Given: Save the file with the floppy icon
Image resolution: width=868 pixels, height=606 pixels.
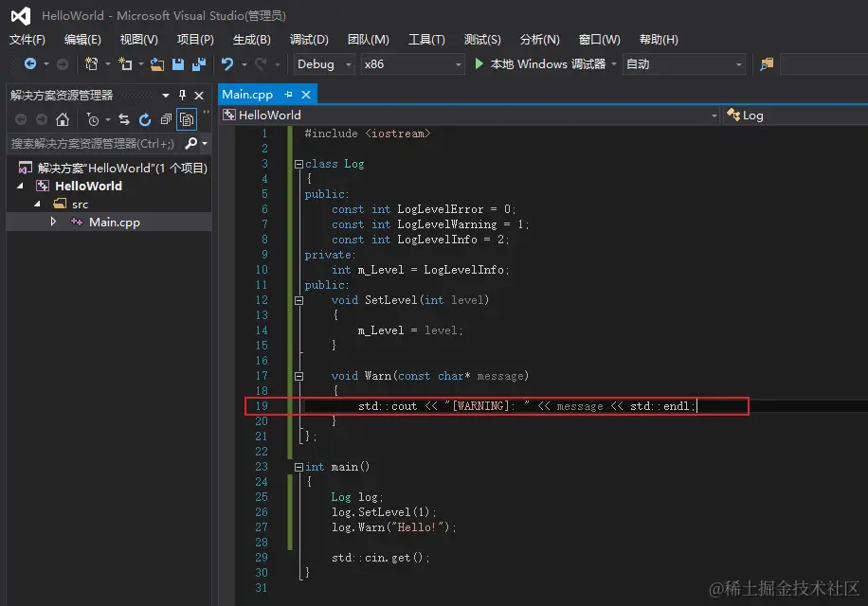Looking at the screenshot, I should [x=178, y=64].
